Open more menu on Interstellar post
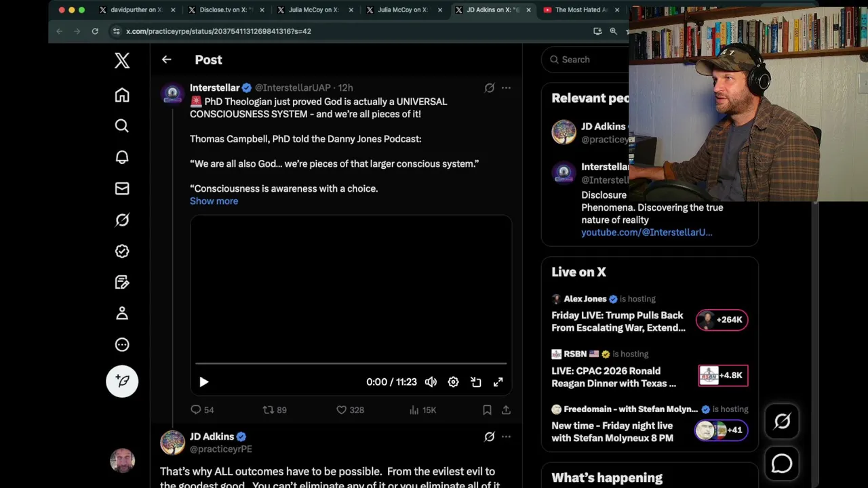 (x=506, y=88)
